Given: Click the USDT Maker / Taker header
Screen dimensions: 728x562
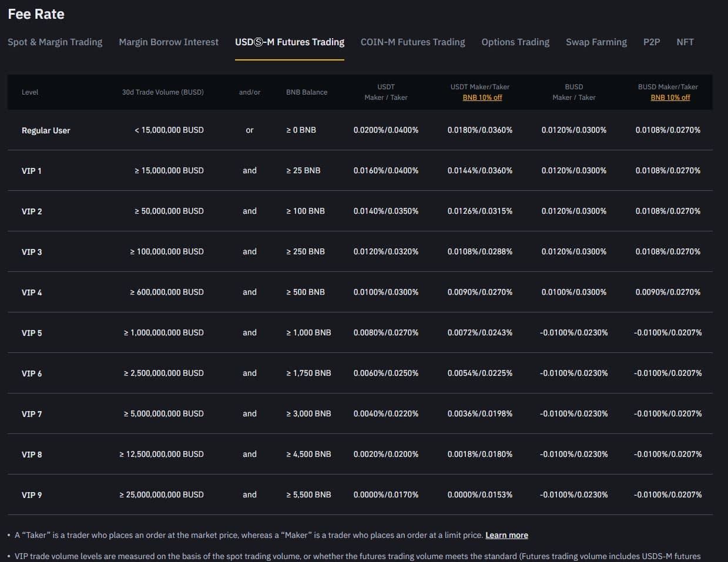Looking at the screenshot, I should point(386,92).
